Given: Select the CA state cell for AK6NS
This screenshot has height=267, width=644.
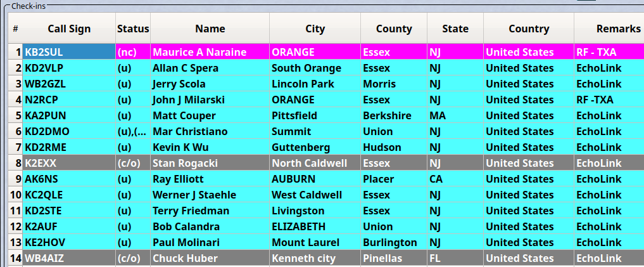Looking at the screenshot, I should 455,179.
